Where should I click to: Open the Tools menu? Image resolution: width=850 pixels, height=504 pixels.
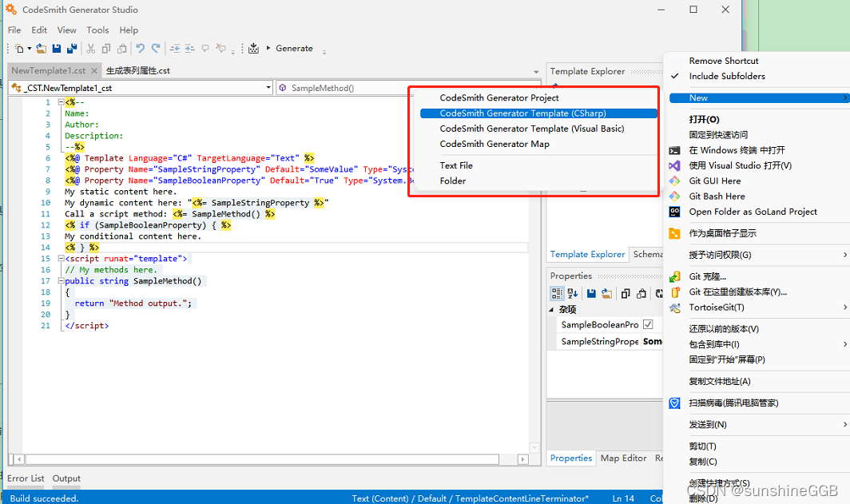pyautogui.click(x=97, y=30)
